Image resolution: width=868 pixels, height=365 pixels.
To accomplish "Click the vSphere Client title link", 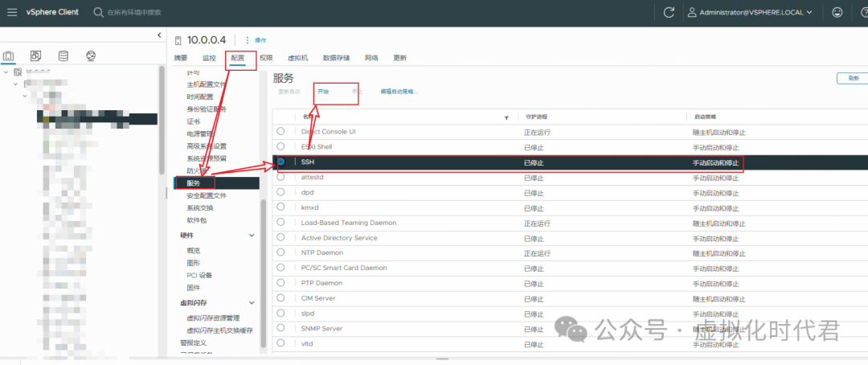I will [x=52, y=12].
